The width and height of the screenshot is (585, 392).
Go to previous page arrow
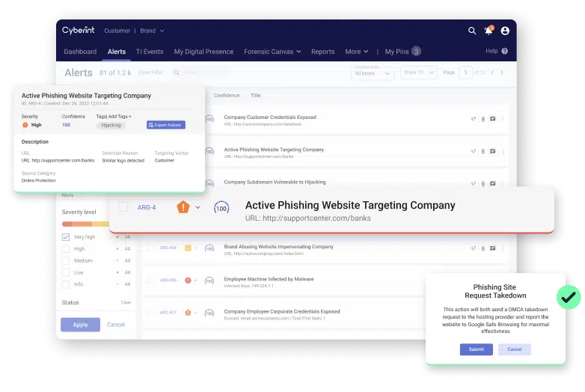491,73
